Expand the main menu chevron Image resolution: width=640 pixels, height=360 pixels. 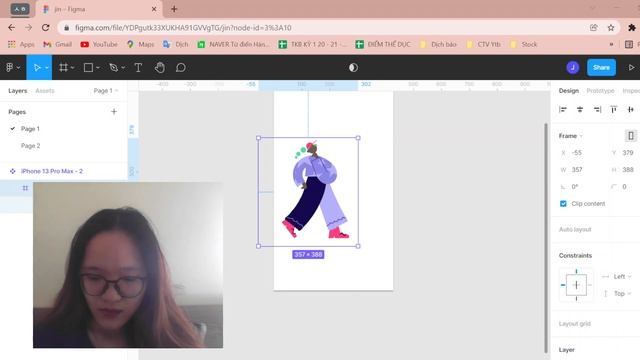[x=18, y=68]
